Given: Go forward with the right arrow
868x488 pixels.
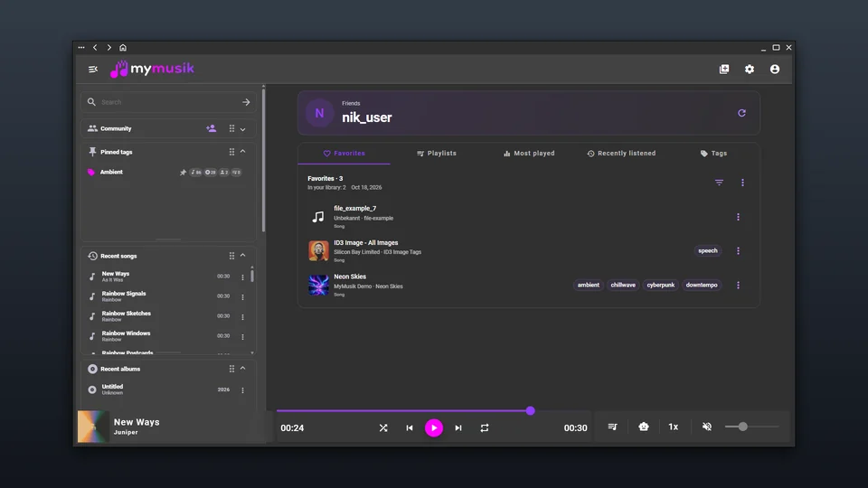Looking at the screenshot, I should (109, 48).
